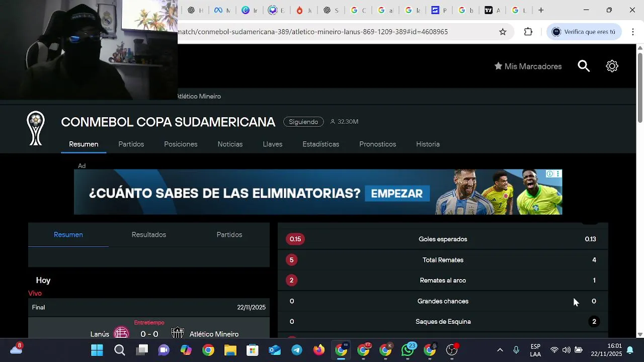Screen dimensions: 644x362
Task: Open the Historia tab
Action: click(x=428, y=144)
